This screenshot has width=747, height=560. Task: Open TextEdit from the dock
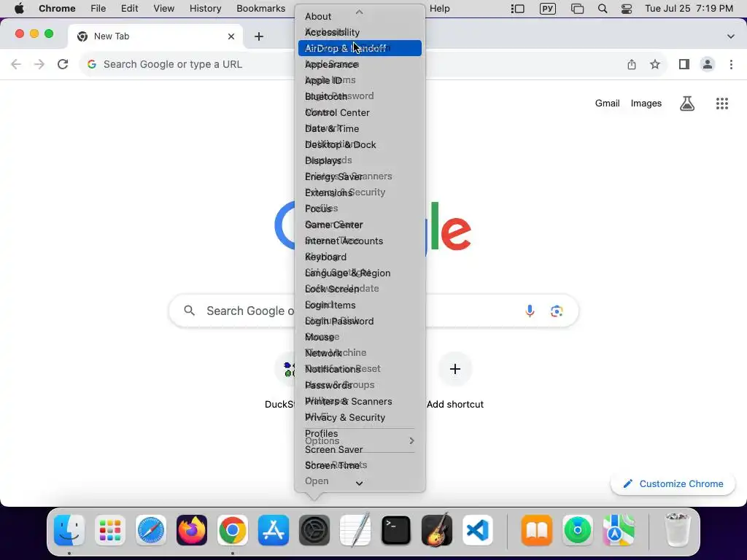(x=355, y=530)
